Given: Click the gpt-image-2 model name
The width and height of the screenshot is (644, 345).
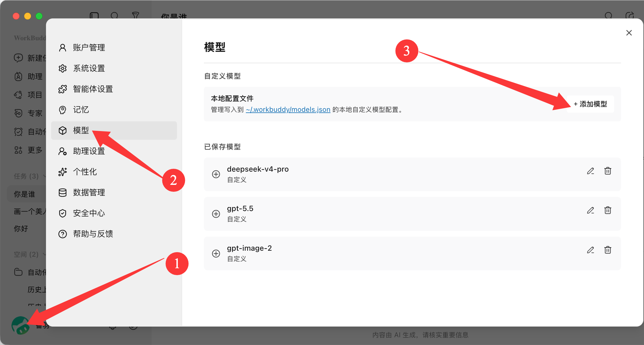Looking at the screenshot, I should [249, 248].
